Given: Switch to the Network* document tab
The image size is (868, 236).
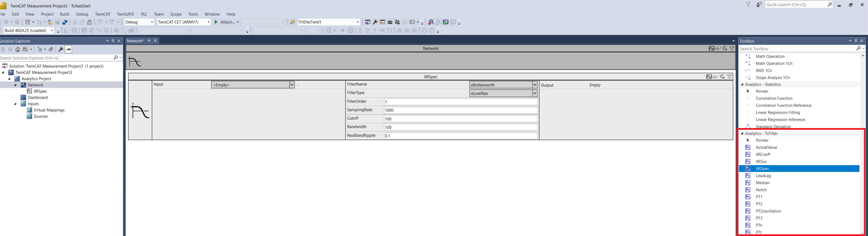Looking at the screenshot, I should pyautogui.click(x=136, y=41).
